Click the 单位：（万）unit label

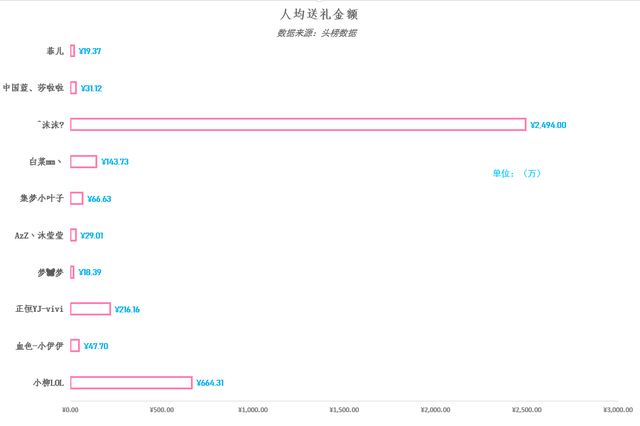(517, 173)
